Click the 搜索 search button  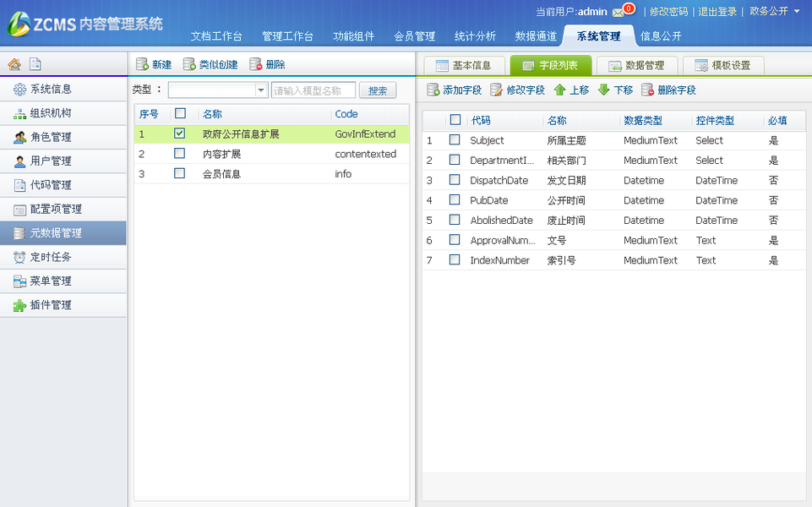coord(378,90)
